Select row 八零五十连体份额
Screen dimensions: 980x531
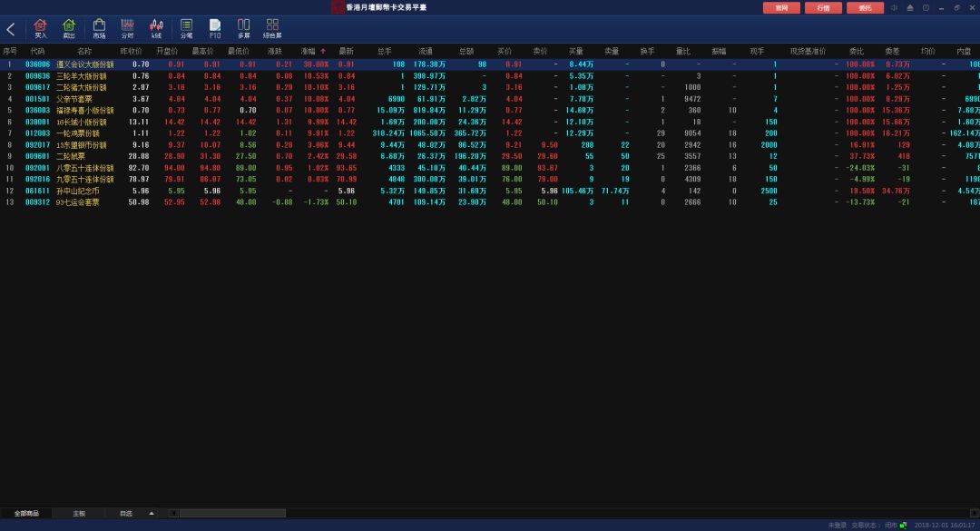coord(490,168)
